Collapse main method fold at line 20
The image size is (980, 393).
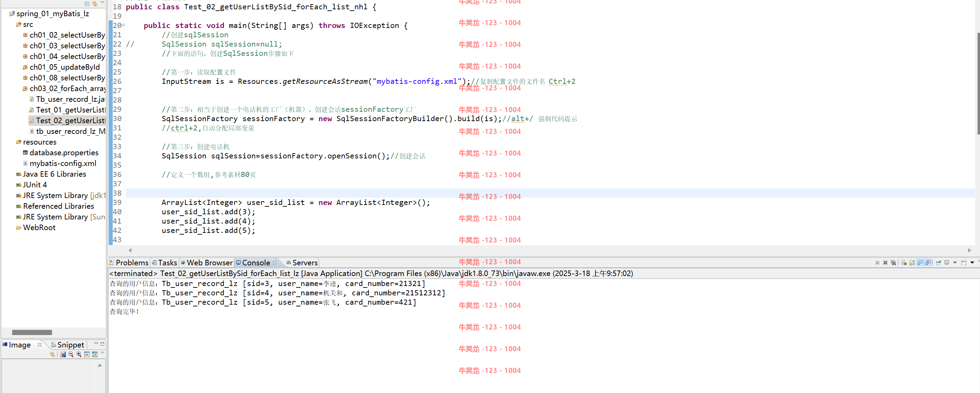pyautogui.click(x=123, y=25)
